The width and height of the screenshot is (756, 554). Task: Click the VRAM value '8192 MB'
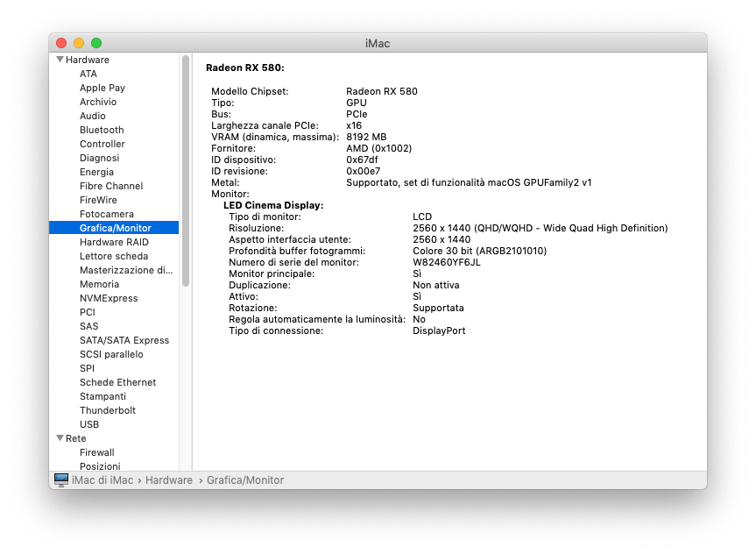pyautogui.click(x=366, y=137)
